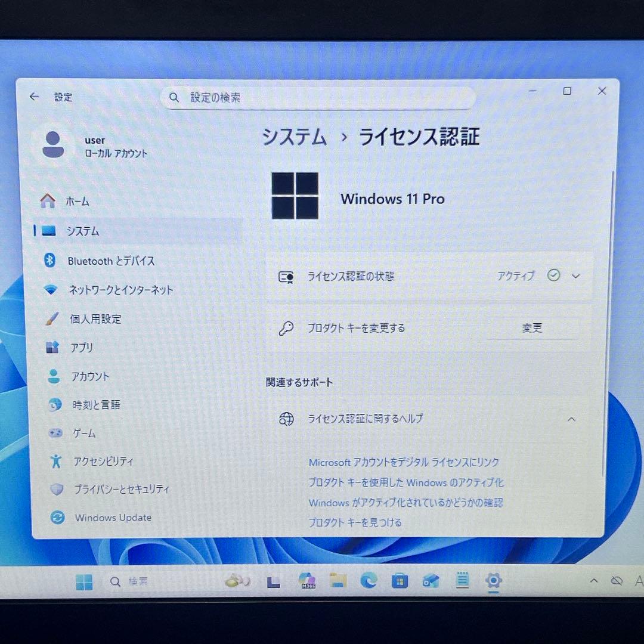Click the アクティブ status checkmark icon

coord(553,275)
